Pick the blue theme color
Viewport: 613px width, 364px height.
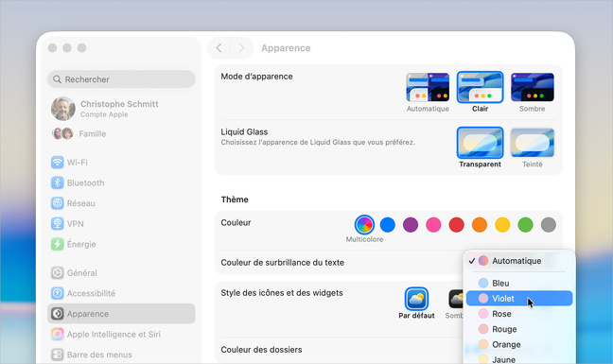tap(388, 225)
